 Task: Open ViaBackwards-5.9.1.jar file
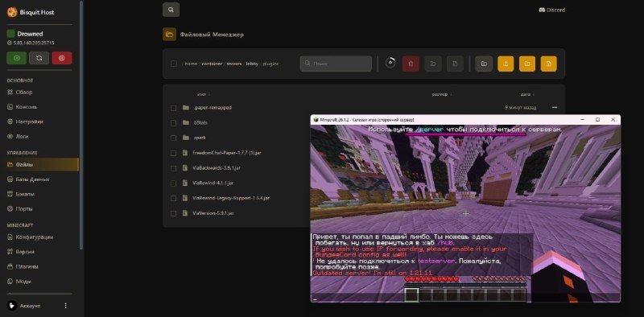coord(217,168)
